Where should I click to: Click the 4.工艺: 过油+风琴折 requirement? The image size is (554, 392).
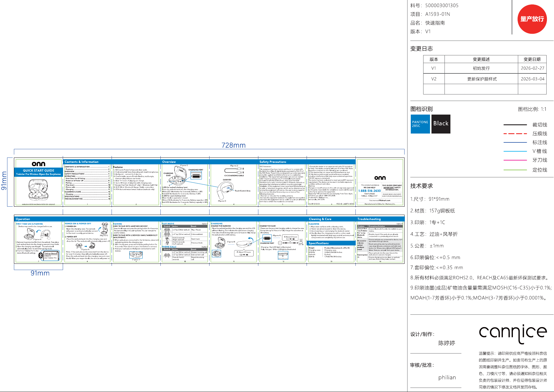[434, 234]
